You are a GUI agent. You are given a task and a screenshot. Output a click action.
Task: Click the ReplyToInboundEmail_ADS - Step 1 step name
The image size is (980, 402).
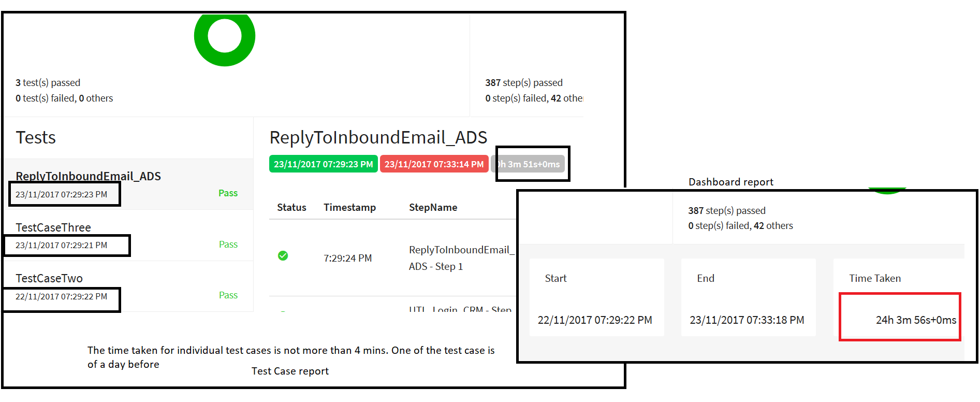click(x=461, y=258)
